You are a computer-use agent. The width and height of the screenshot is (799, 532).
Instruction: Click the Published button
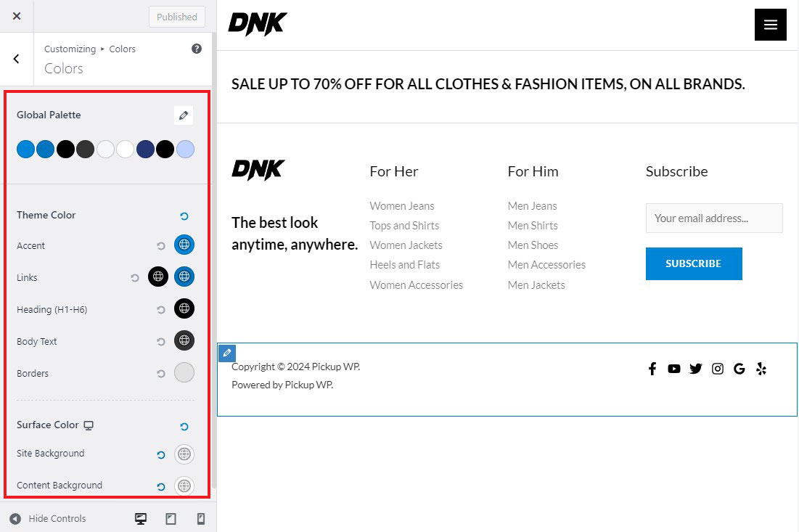(x=177, y=17)
